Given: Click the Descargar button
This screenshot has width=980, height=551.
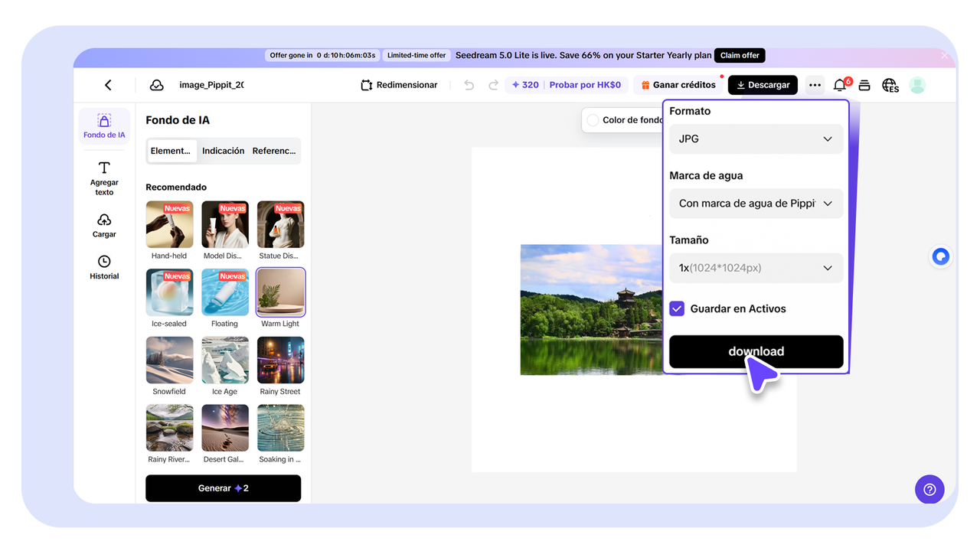Looking at the screenshot, I should coord(763,85).
